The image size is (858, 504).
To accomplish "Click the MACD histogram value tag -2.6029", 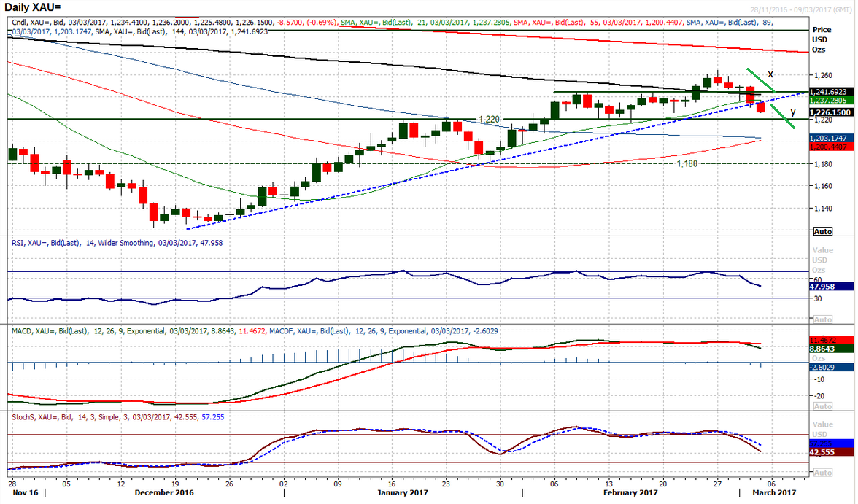I will (x=832, y=368).
